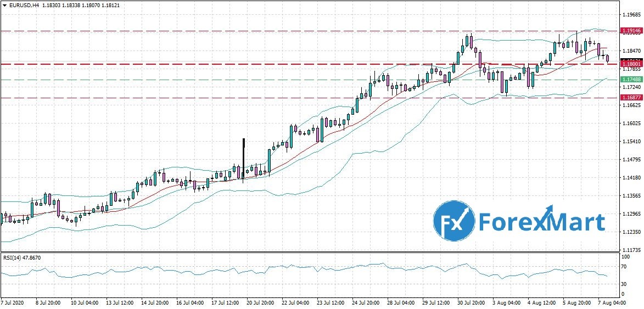Click the 7 Jul 2020 date label
Image resolution: width=644 pixels, height=309 pixels.
click(x=13, y=303)
